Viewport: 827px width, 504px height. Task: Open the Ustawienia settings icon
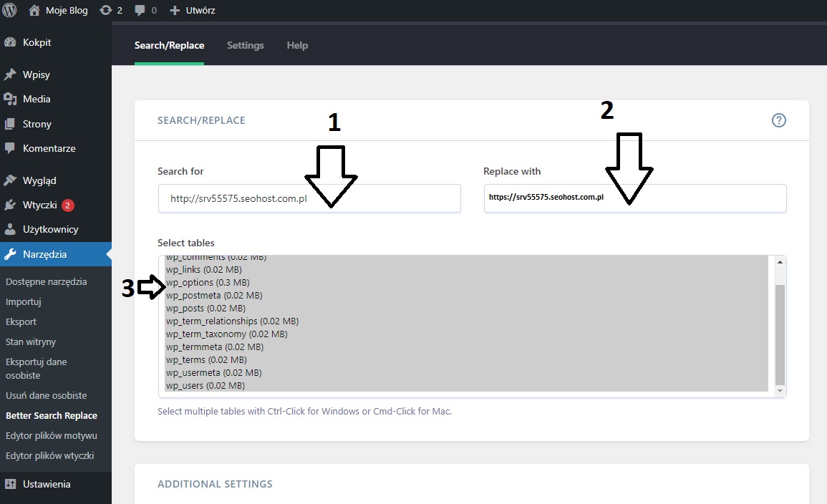point(13,484)
